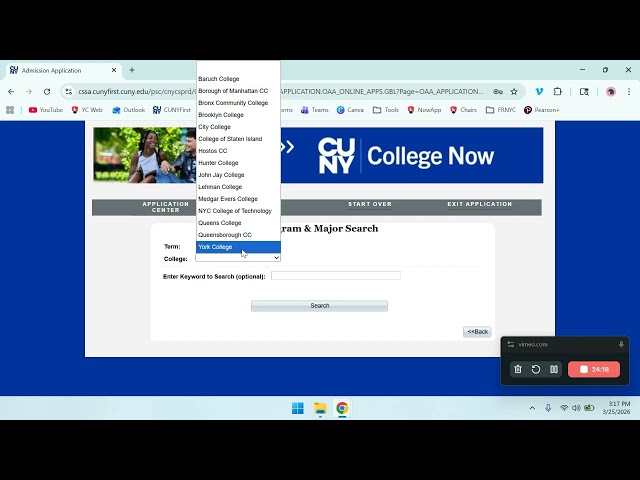This screenshot has width=640, height=480.
Task: Open the Vimeo extension icon
Action: coord(539,92)
